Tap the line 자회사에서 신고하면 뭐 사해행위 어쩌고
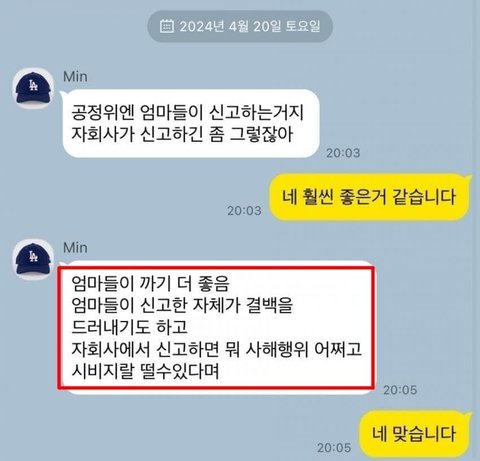The height and width of the screenshot is (461, 480). coord(217,349)
